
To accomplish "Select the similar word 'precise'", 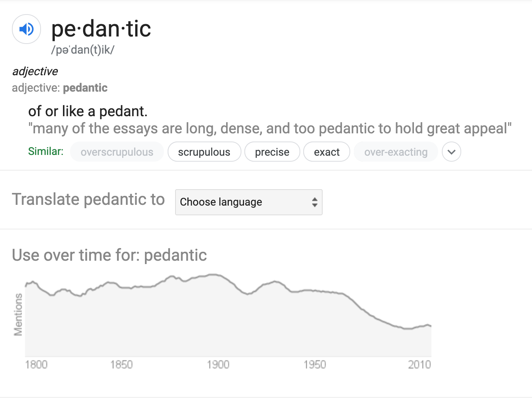I will click(x=272, y=152).
